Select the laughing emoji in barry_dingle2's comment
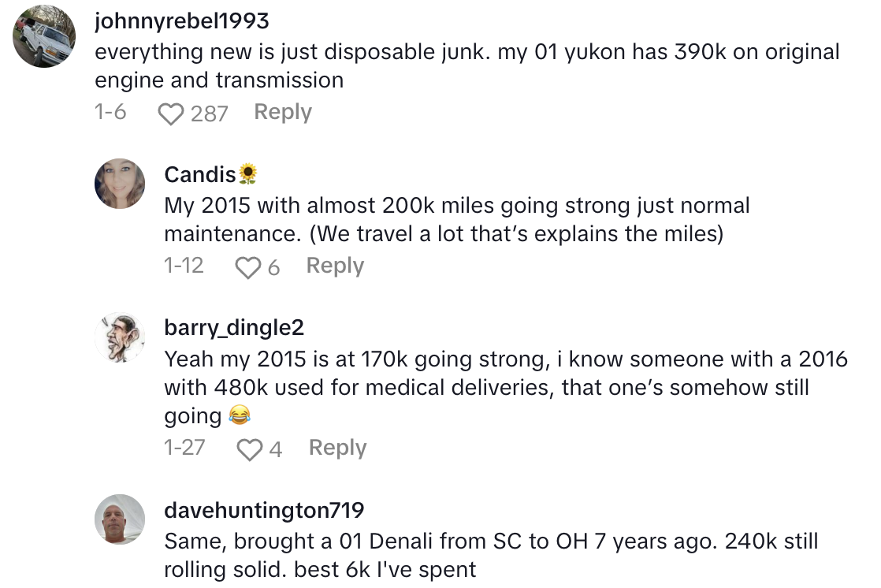This screenshot has width=881, height=588. pos(241,415)
